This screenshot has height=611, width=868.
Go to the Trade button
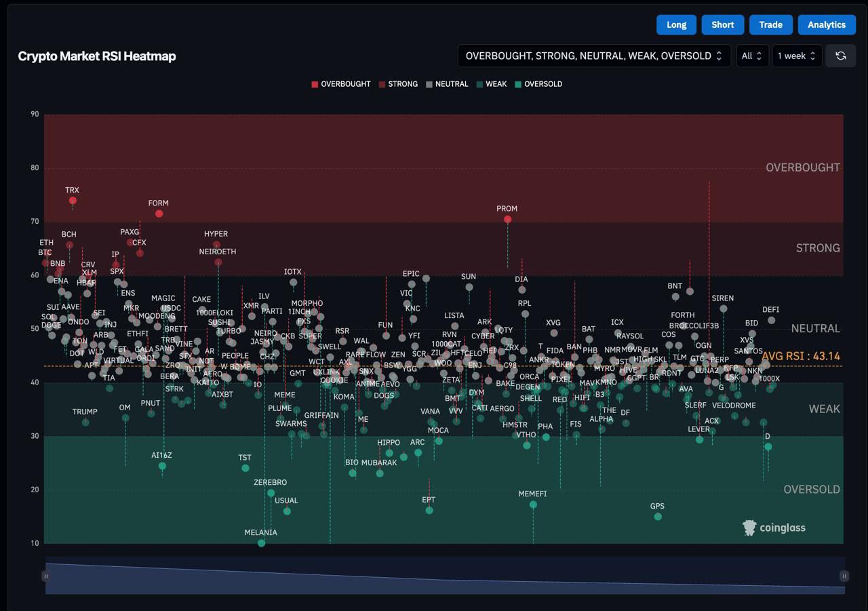point(771,24)
